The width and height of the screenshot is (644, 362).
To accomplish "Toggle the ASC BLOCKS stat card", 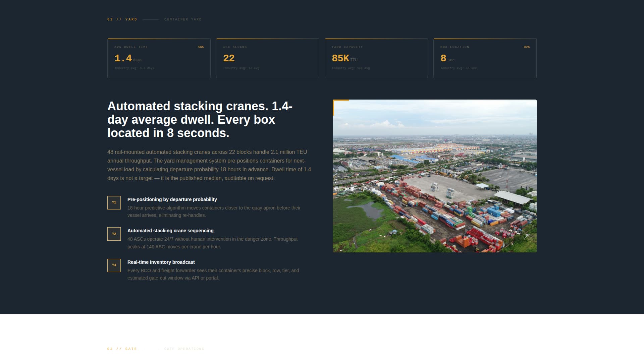I will [267, 58].
